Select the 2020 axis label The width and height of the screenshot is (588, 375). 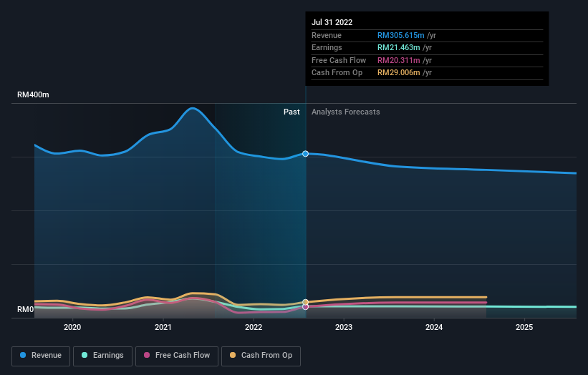tap(72, 328)
